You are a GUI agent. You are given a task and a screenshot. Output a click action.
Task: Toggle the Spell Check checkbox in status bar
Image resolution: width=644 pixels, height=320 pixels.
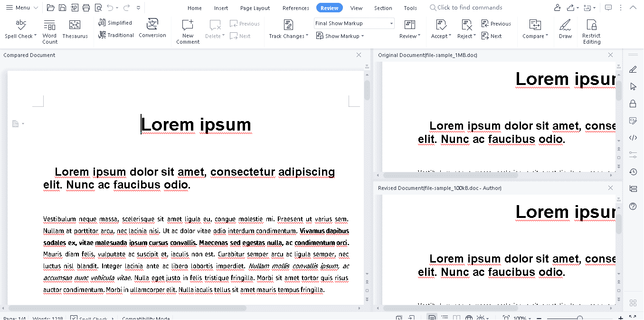(x=74, y=318)
